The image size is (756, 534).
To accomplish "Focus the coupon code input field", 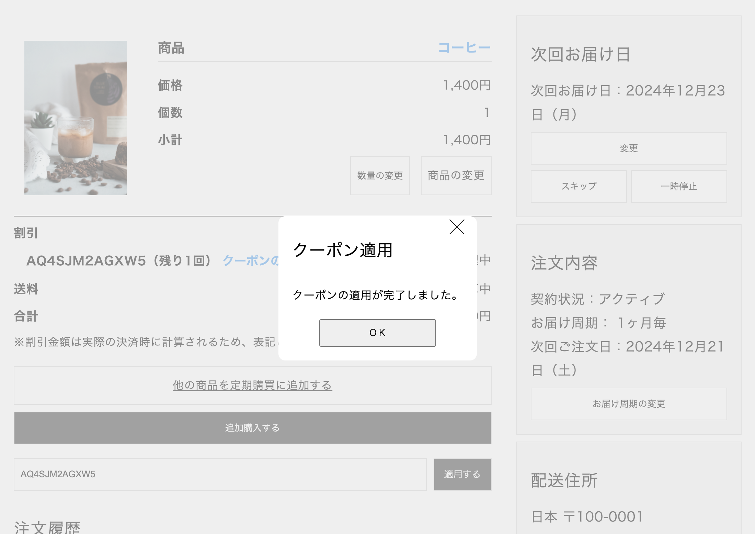I will tap(220, 474).
